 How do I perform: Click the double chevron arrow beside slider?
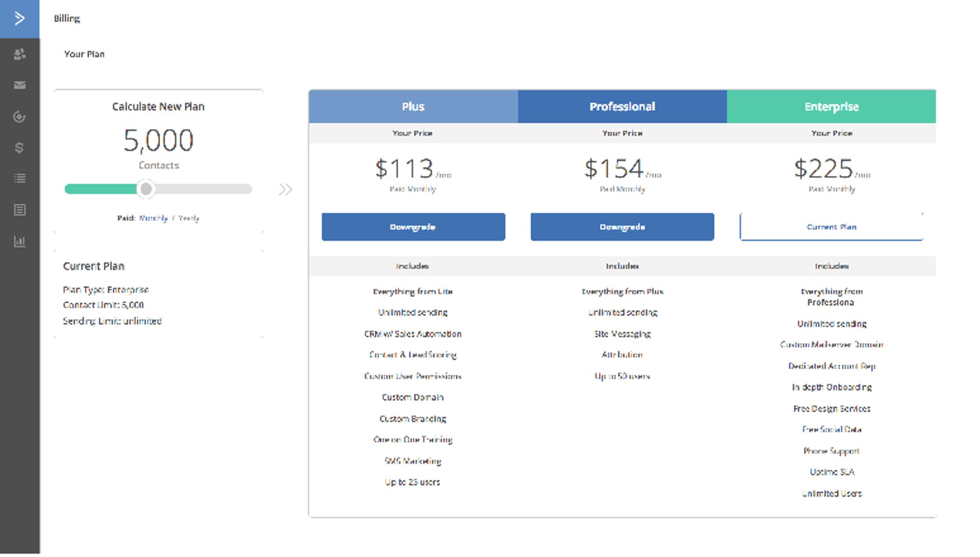coord(285,190)
